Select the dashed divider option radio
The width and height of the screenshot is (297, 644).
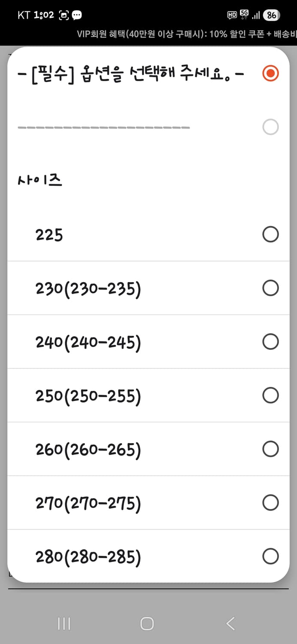tap(270, 127)
